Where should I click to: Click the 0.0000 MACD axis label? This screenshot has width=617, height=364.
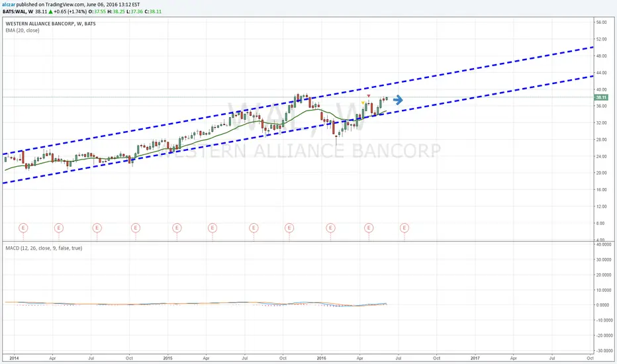tap(604, 305)
